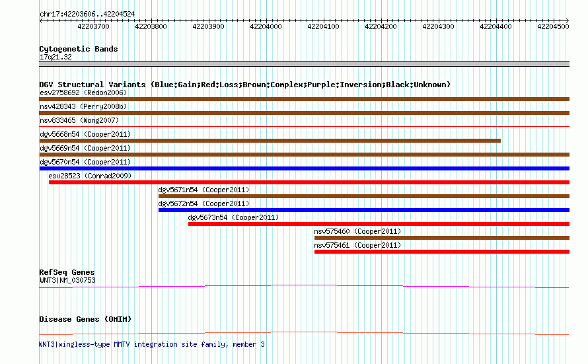588x364 pixels.
Task: Click the dgv5670n54 (Cooper2011) label
Action: click(85, 162)
